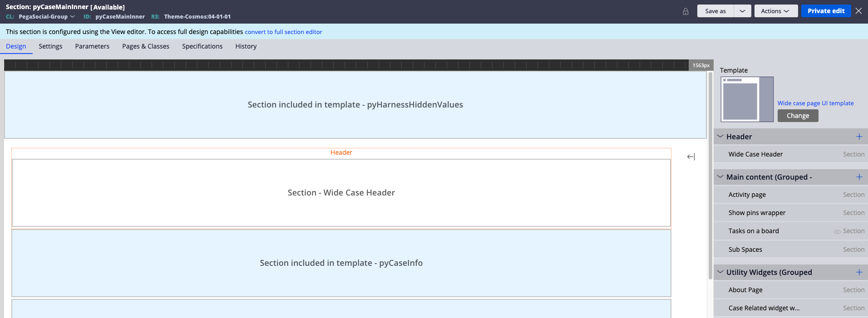This screenshot has width=868, height=318.
Task: Select the Case Related widget row
Action: pyautogui.click(x=791, y=308)
